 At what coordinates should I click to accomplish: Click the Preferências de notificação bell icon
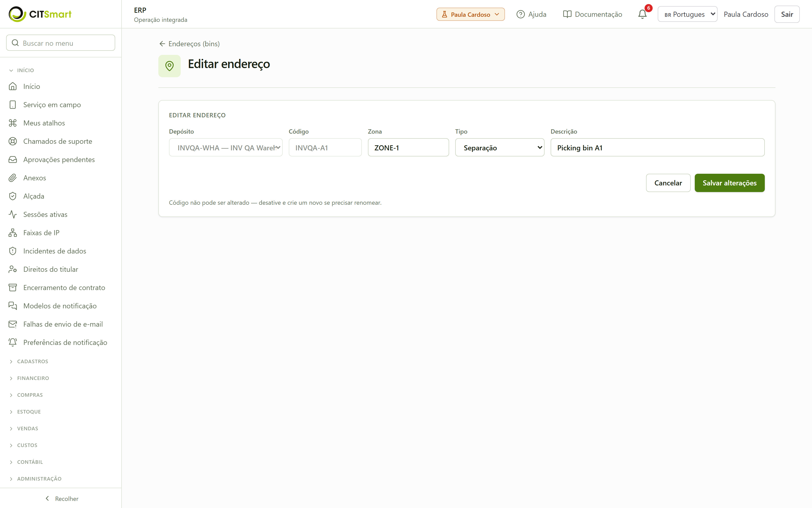[x=13, y=342]
